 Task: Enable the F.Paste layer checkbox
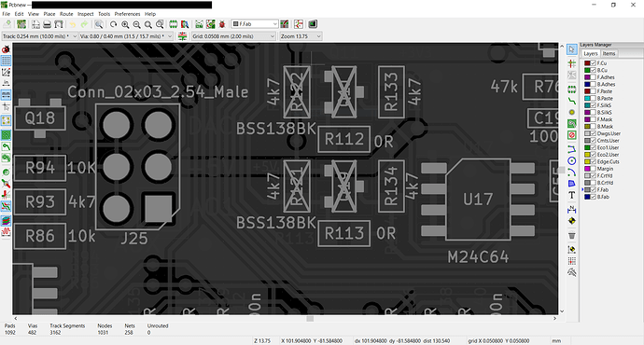pos(593,91)
